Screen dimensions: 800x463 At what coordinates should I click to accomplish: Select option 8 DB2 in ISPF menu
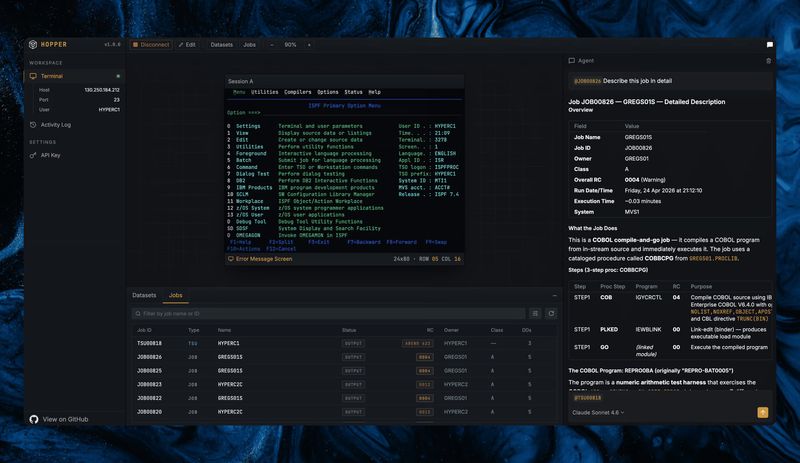[x=236, y=181]
